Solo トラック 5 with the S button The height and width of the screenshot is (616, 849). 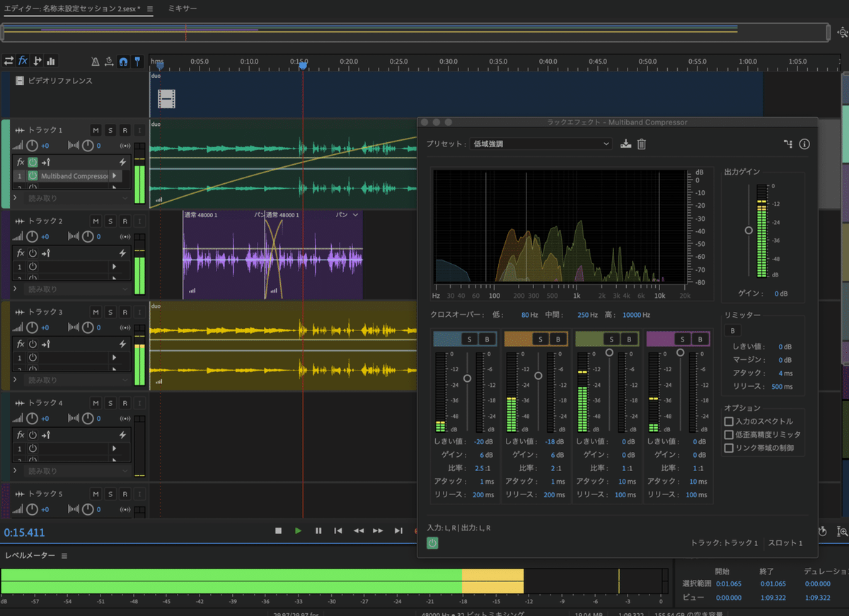coord(110,494)
